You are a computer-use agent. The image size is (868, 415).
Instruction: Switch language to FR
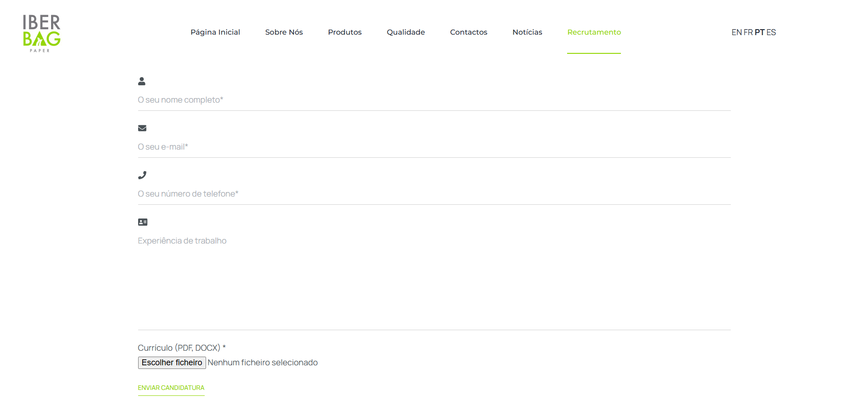(748, 32)
